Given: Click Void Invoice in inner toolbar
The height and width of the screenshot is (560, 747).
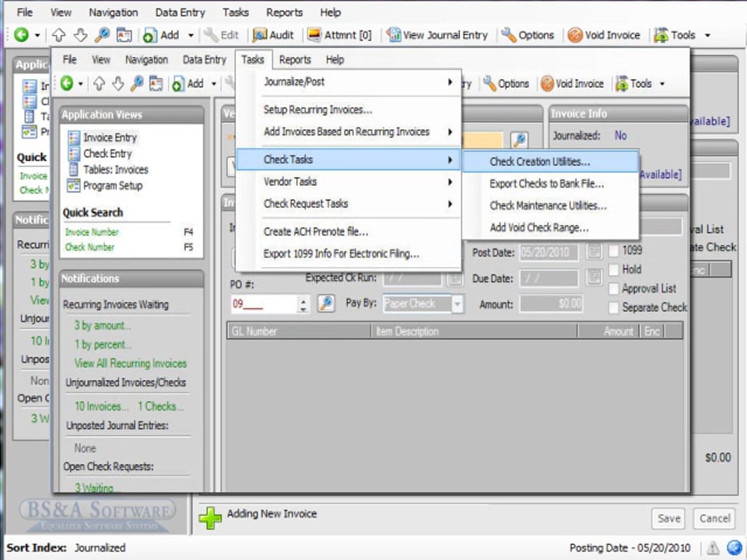Looking at the screenshot, I should [x=573, y=83].
